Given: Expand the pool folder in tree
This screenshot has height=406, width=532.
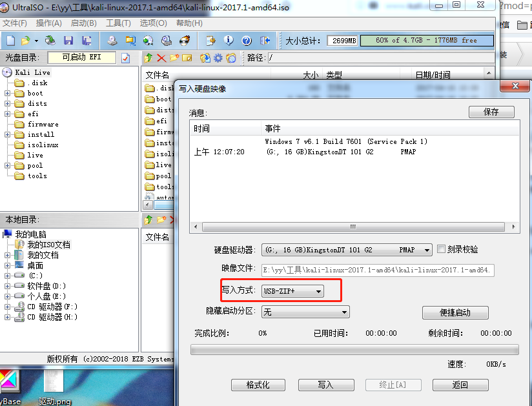Looking at the screenshot, I should pyautogui.click(x=8, y=165).
